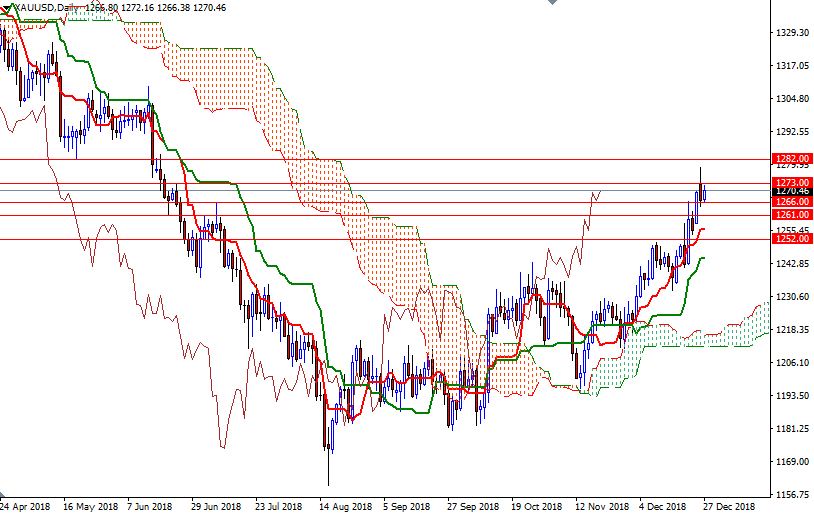Click the 4 Dec 2018 date label
Viewport: 814px width, 514px height.
[x=666, y=506]
